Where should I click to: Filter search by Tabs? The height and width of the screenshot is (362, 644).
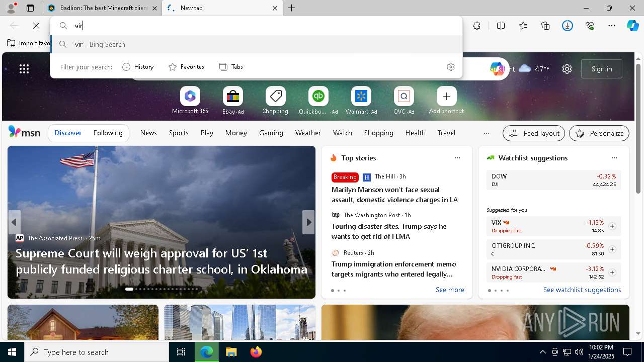pyautogui.click(x=231, y=67)
